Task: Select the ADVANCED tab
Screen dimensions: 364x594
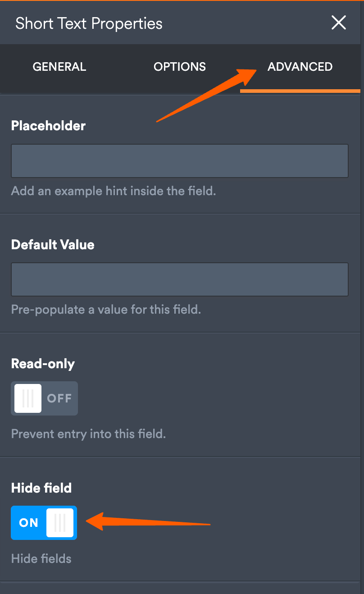Action: (x=300, y=66)
